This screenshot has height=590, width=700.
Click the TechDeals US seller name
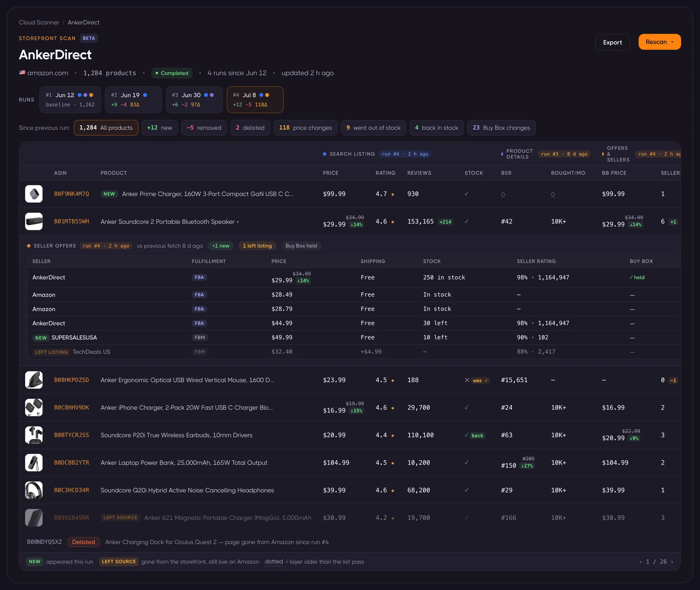(x=91, y=352)
